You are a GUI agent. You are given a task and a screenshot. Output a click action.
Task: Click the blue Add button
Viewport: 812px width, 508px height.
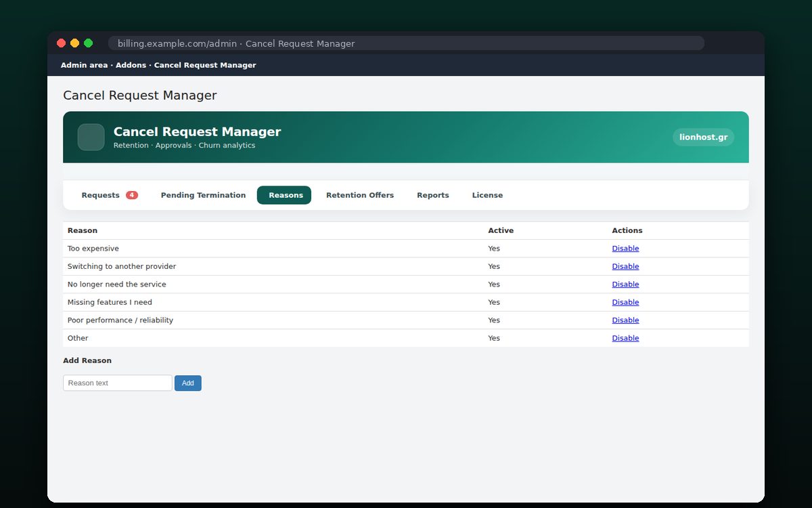[188, 383]
